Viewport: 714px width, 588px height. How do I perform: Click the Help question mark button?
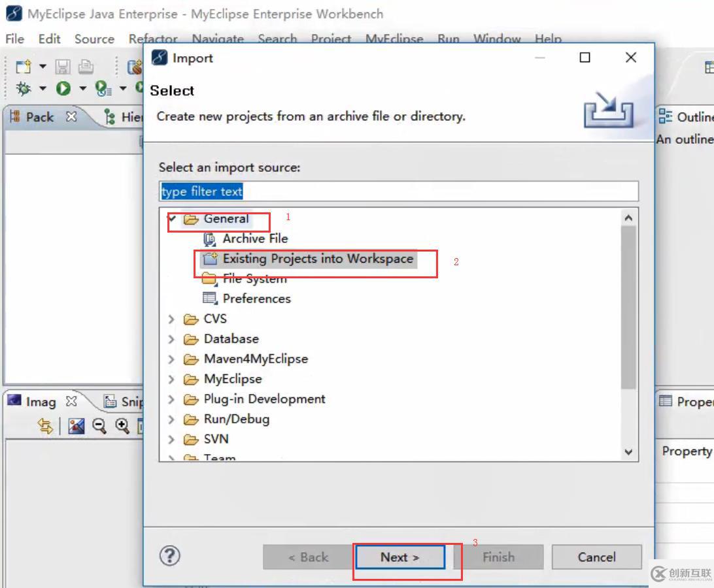click(x=170, y=556)
